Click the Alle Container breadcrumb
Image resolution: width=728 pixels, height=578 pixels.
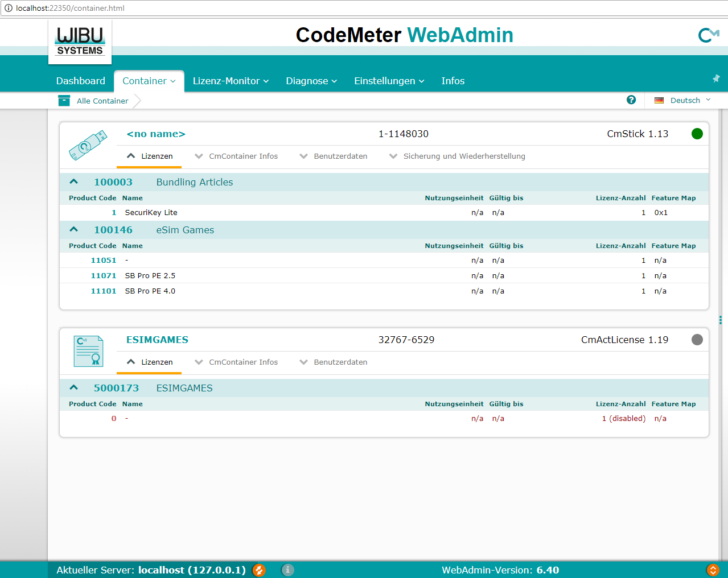pyautogui.click(x=102, y=101)
